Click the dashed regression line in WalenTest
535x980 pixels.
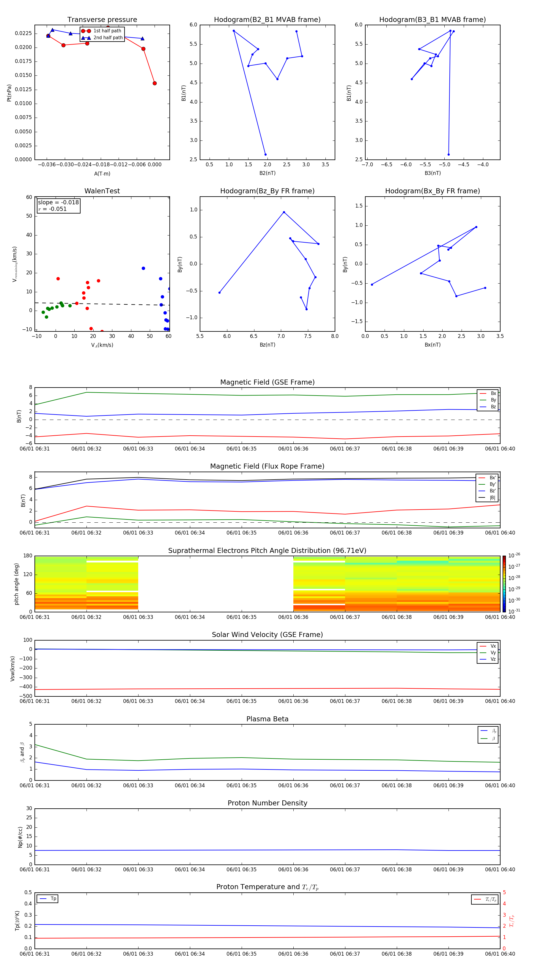[x=102, y=304]
